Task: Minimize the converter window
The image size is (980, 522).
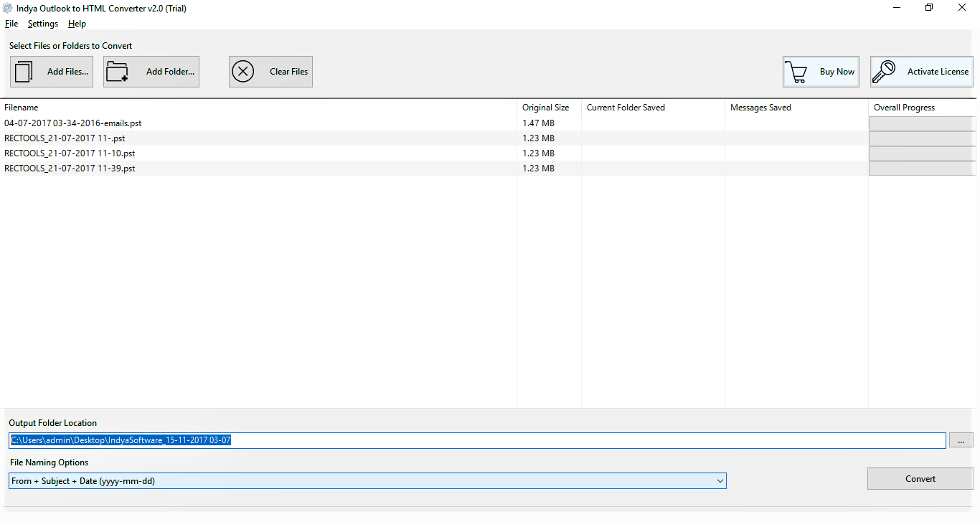Action: click(x=897, y=8)
